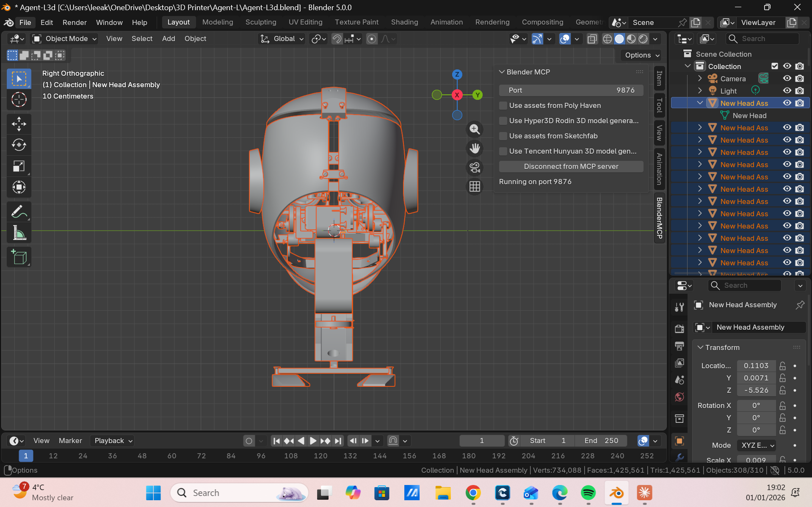Viewport: 812px width, 507px height.
Task: Switch to the Sculpting workspace tab
Action: (260, 22)
